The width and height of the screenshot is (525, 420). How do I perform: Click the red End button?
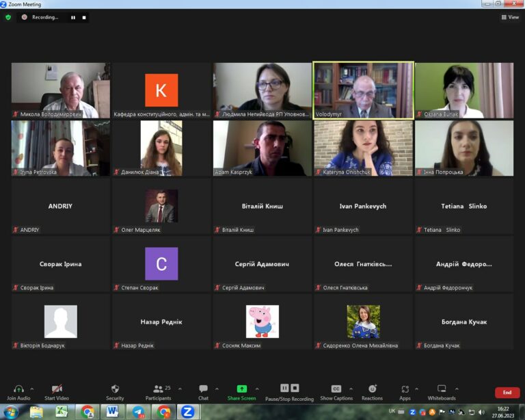click(507, 392)
